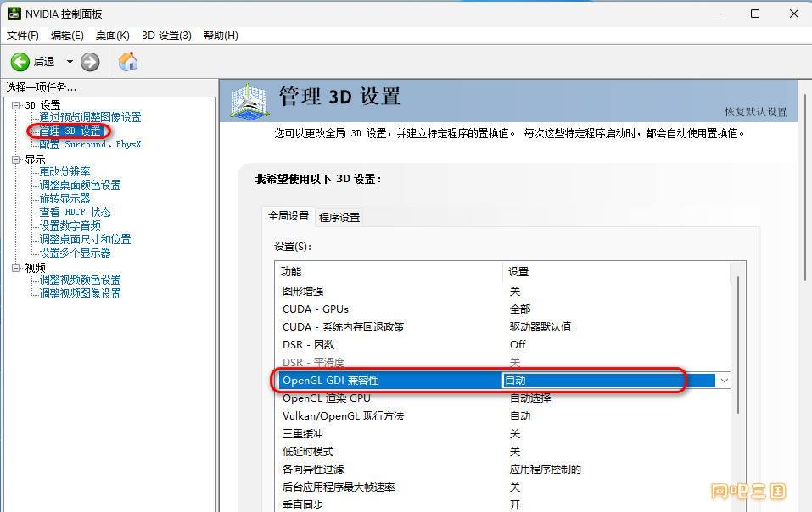This screenshot has width=812, height=512.
Task: Switch to the 程序设置 tab
Action: click(339, 217)
